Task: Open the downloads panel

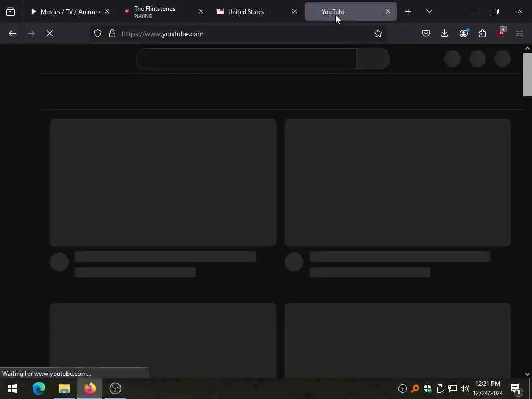Action: click(x=445, y=33)
